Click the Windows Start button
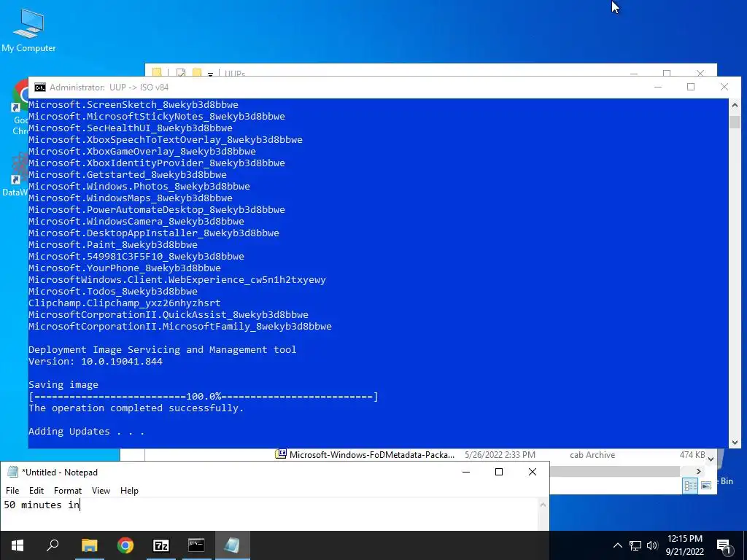Image resolution: width=747 pixels, height=560 pixels. pos(18,545)
